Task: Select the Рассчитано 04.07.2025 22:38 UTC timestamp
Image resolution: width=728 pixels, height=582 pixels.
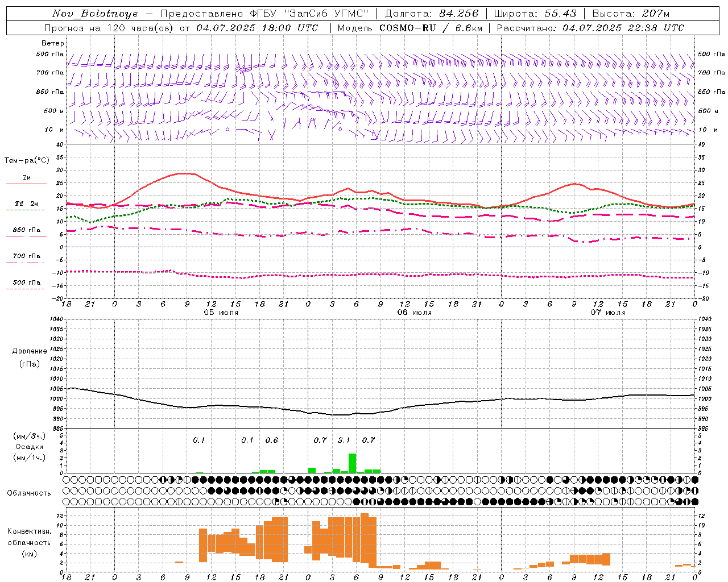Action: click(590, 28)
